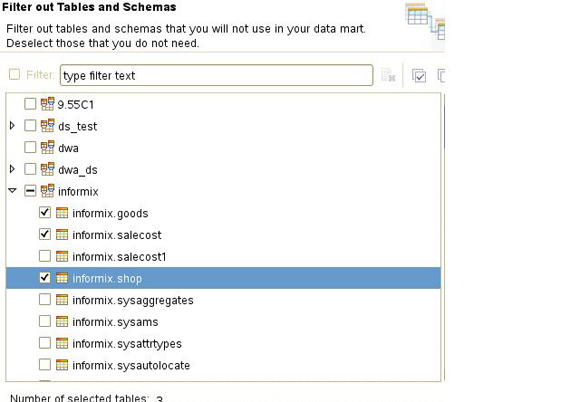Uncheck the highlighted informix.shop checkbox
This screenshot has height=402, width=580.
coord(45,278)
